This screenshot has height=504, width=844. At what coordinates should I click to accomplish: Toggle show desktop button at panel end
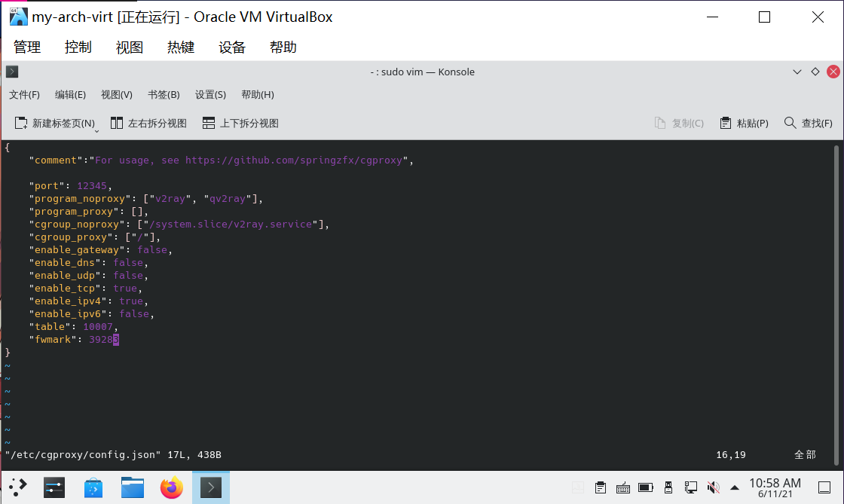tap(826, 487)
